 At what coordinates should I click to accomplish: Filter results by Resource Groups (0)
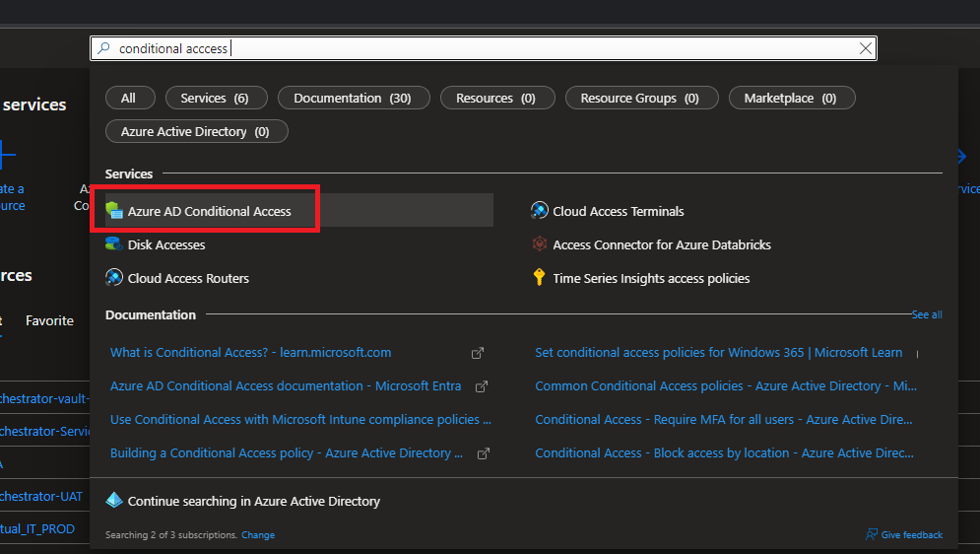[x=642, y=99]
